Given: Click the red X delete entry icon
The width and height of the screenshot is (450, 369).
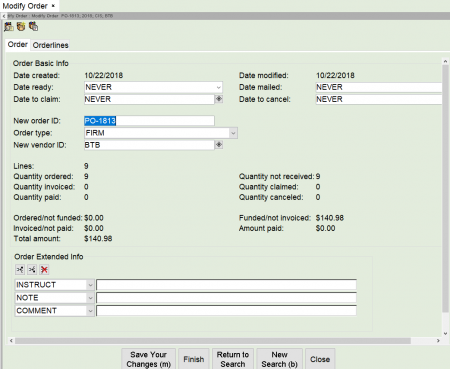Looking at the screenshot, I should pyautogui.click(x=44, y=269).
